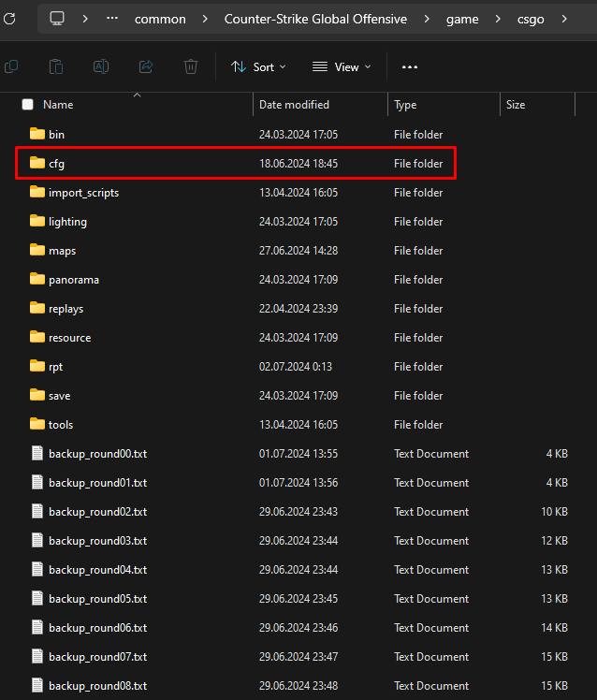The width and height of the screenshot is (597, 700).
Task: Sort by the Type column header
Action: [405, 105]
